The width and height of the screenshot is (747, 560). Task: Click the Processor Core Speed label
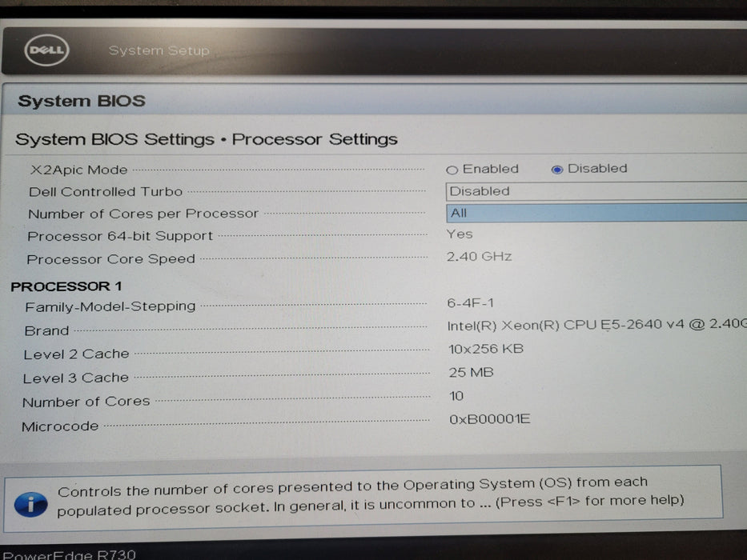pyautogui.click(x=111, y=259)
